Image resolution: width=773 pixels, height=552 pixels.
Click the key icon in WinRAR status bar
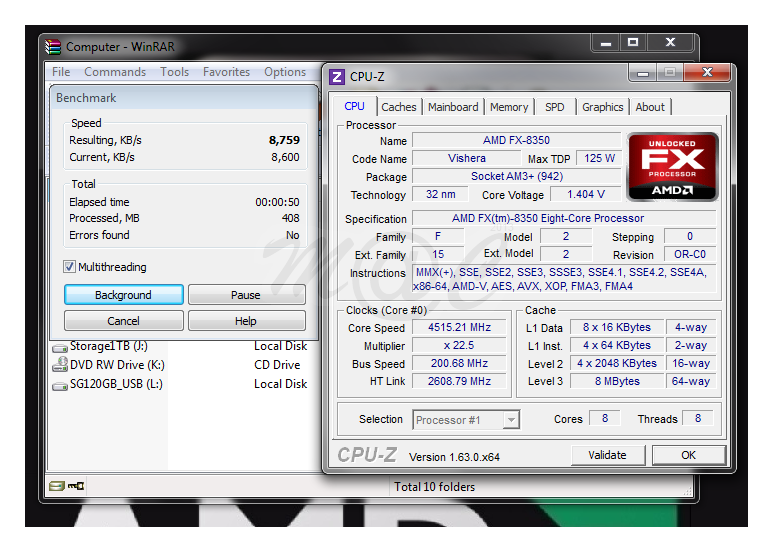coord(76,486)
